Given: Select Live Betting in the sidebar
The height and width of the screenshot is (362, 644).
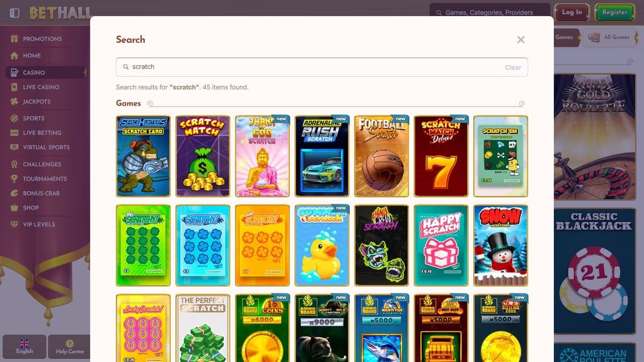Looking at the screenshot, I should pyautogui.click(x=42, y=132).
